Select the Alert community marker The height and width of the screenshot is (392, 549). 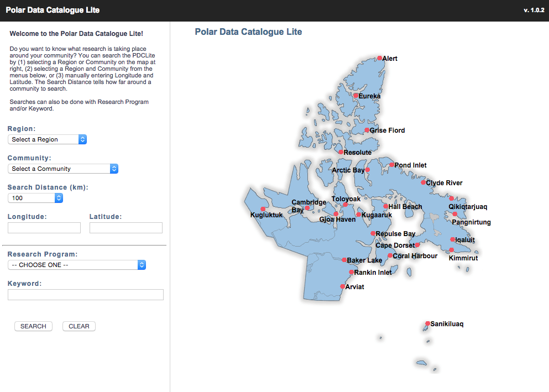(x=380, y=58)
